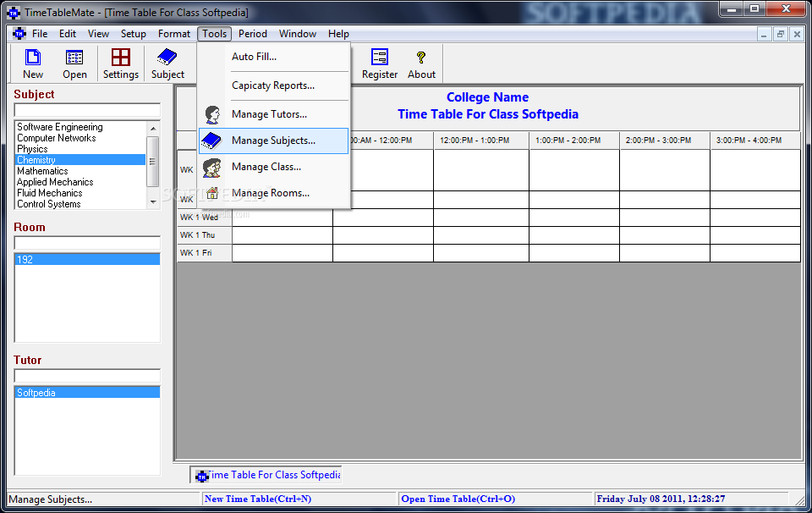Click the app icon in menu bar

point(19,34)
